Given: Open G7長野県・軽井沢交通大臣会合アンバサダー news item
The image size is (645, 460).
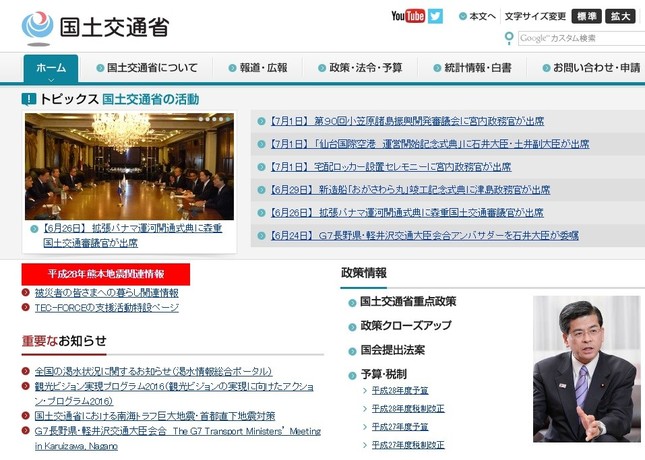Looking at the screenshot, I should click(x=425, y=235).
